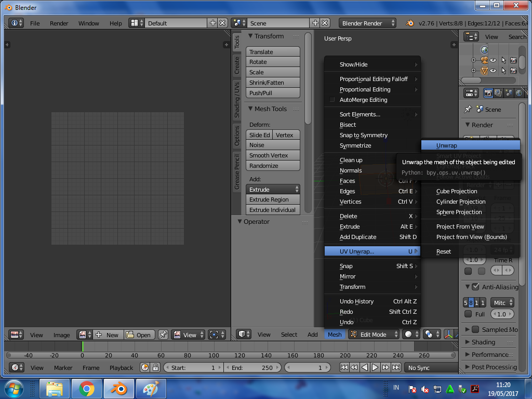Open the timeline editor type icon

16,367
